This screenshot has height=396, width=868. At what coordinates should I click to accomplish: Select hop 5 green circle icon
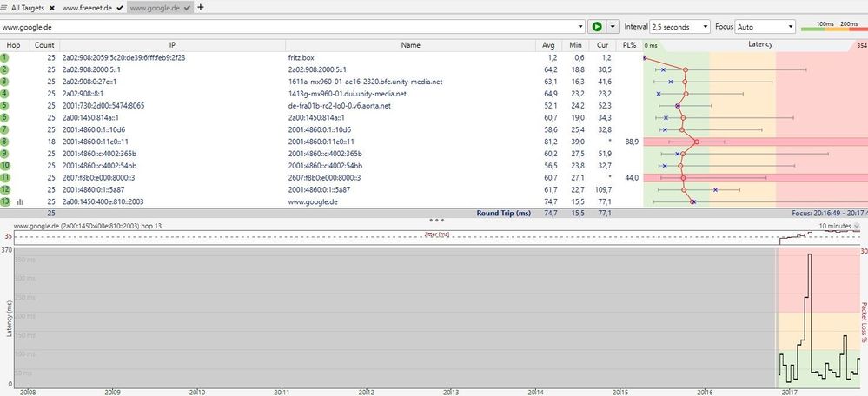click(4, 106)
